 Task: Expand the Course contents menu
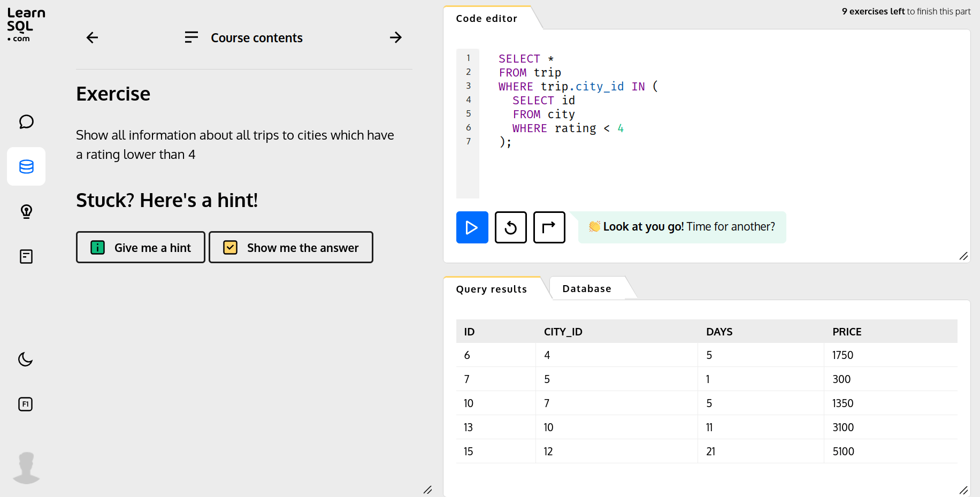pos(244,37)
